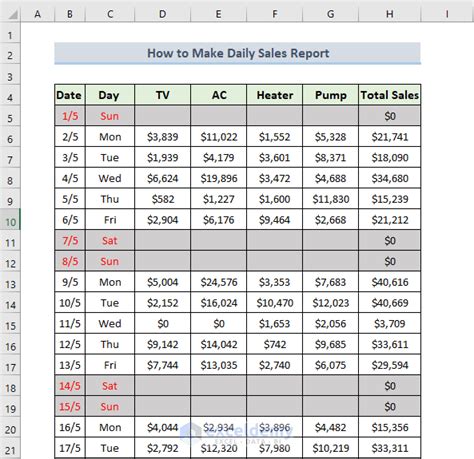Screen dimensions: 474x459
Task: Select the Heater value '$9,464'
Action: [x=275, y=220]
